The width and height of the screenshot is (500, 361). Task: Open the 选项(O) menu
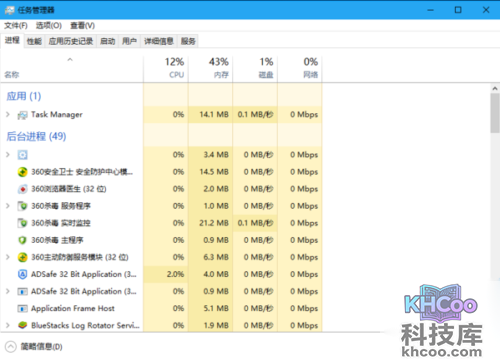[x=49, y=25]
